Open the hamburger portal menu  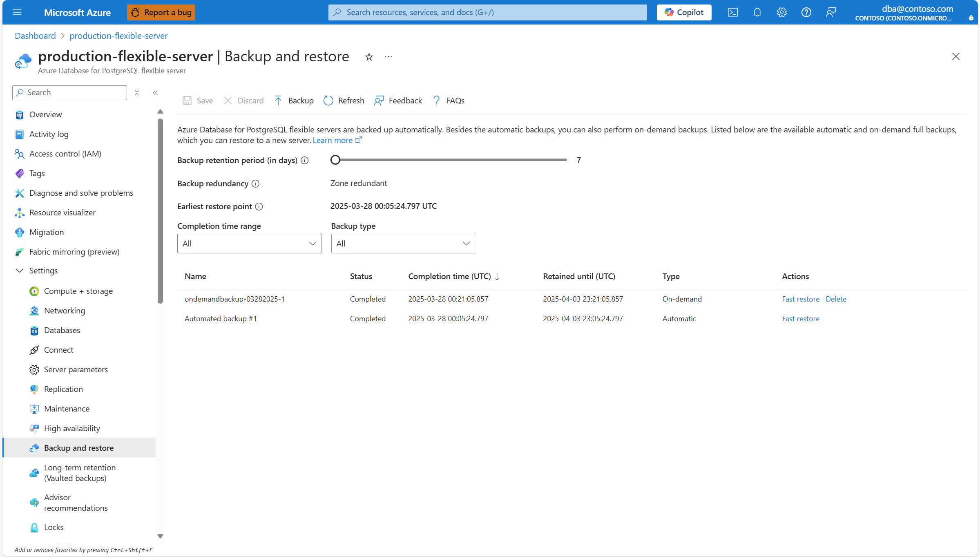[x=17, y=12]
